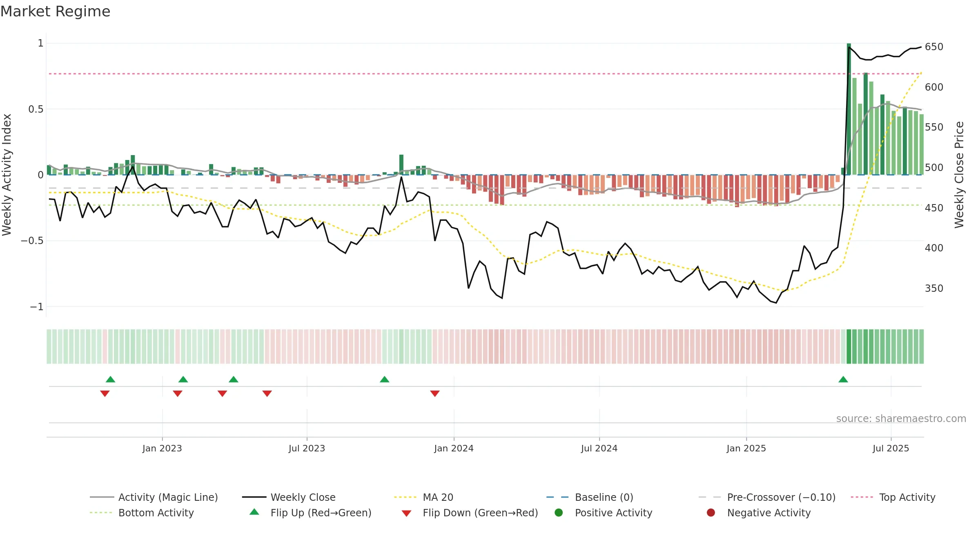Screen dimensions: 980x551
Task: Click the Market Regime chart title
Action: [55, 11]
